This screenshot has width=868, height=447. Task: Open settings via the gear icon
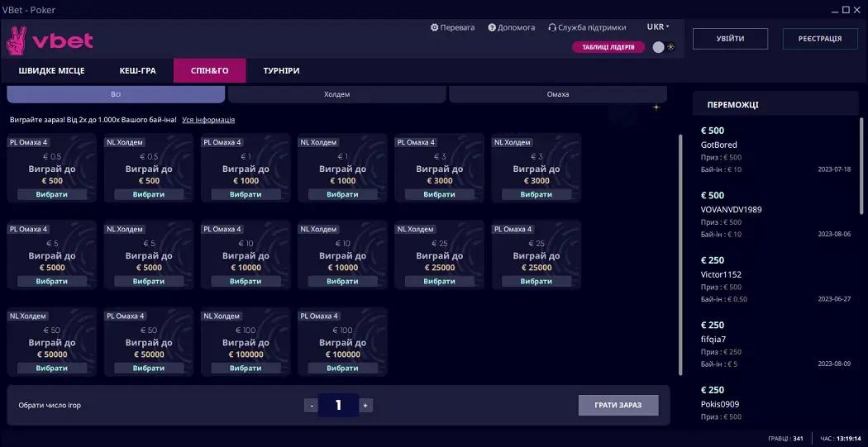click(x=435, y=27)
